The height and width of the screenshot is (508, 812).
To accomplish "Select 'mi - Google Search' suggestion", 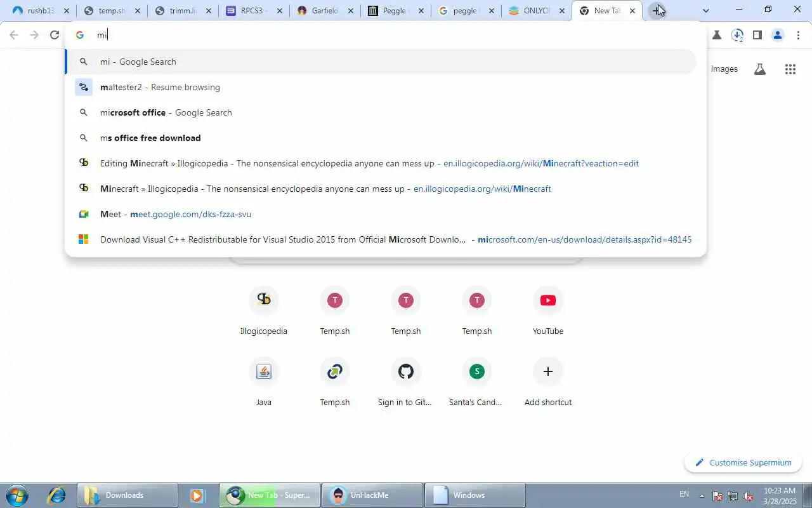I will click(381, 62).
